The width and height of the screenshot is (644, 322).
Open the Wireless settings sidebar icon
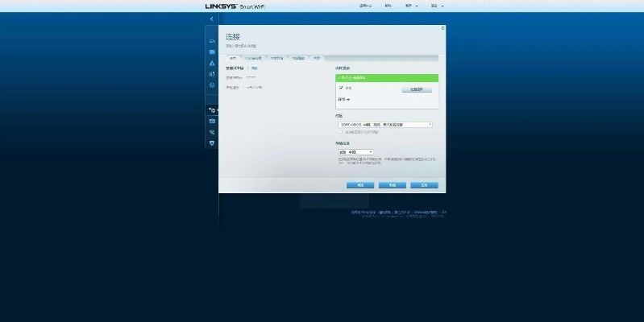212,132
